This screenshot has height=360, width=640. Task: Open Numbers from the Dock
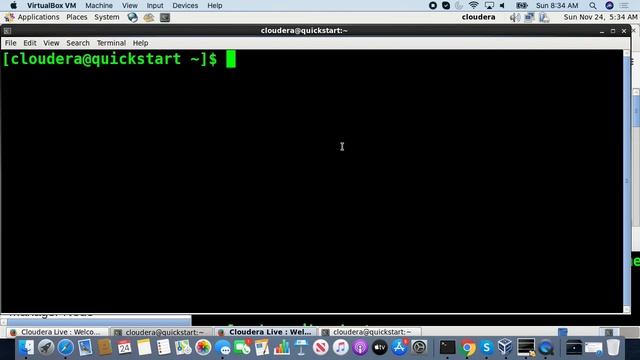(282, 347)
